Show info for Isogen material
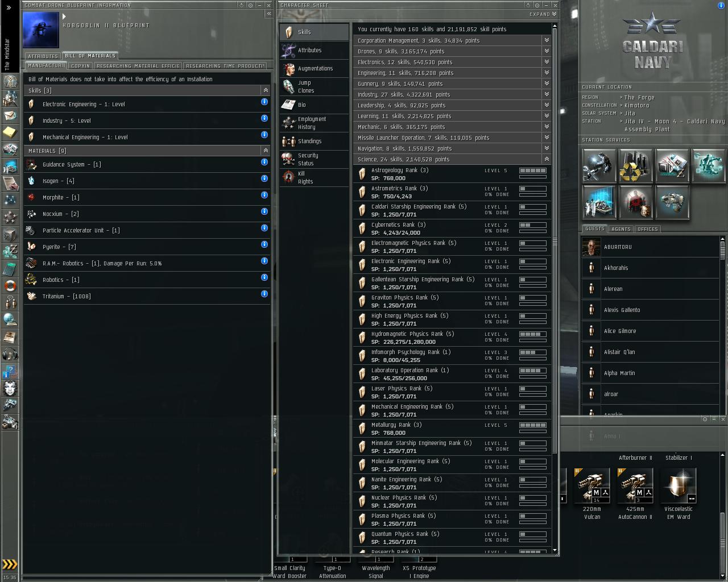The width and height of the screenshot is (728, 582). [x=264, y=178]
